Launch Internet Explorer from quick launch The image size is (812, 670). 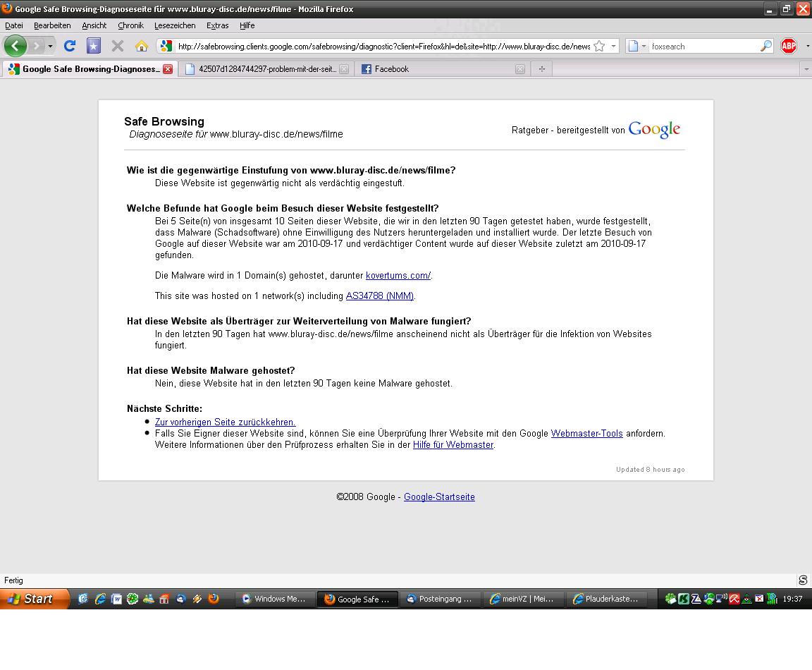(100, 599)
